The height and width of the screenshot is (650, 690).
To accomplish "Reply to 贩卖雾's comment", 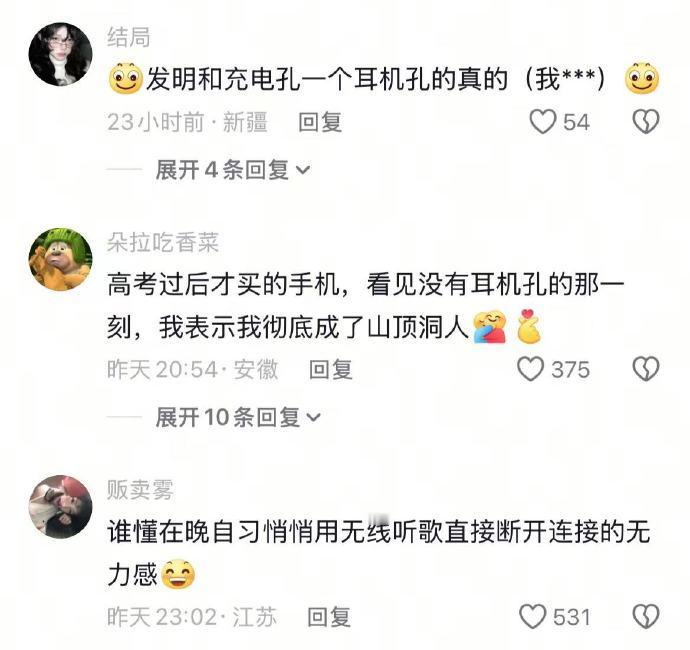I will coord(329,617).
